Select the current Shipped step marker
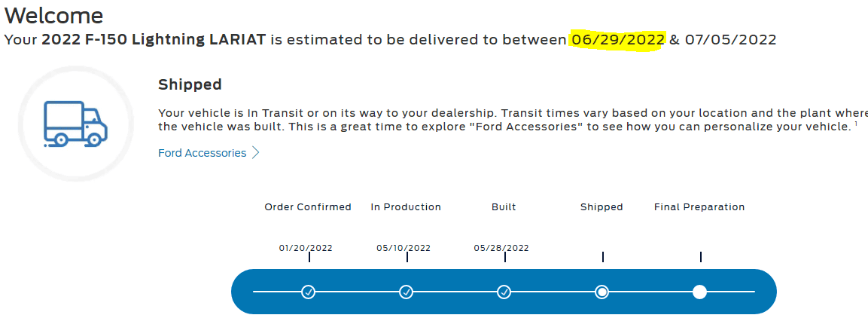The image size is (868, 318). [602, 292]
